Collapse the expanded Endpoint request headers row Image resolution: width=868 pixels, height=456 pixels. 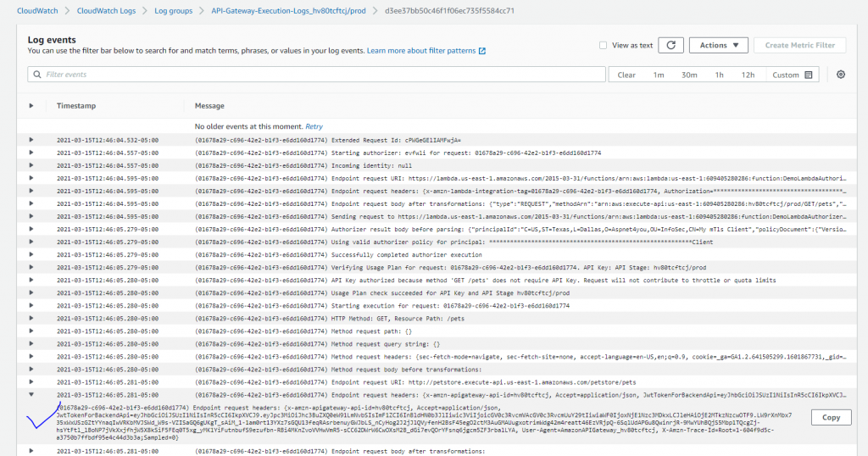click(31, 395)
